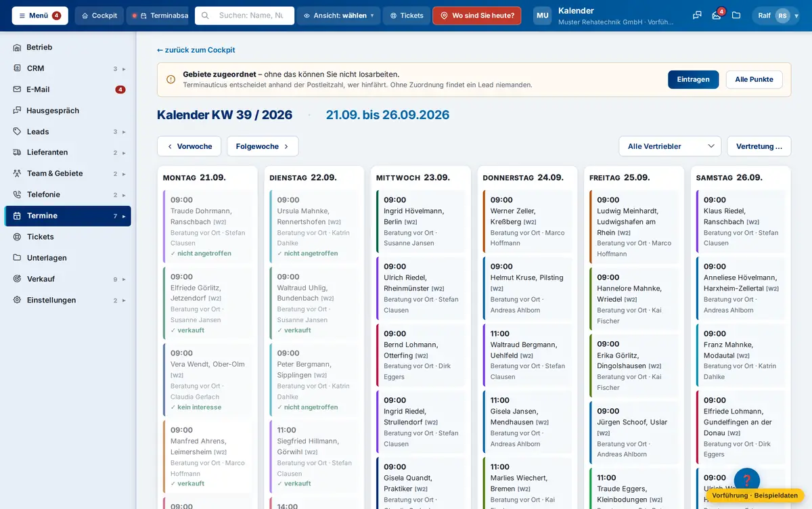Image resolution: width=812 pixels, height=509 pixels.
Task: Expand the Lieferanten submenu arrow
Action: (124, 153)
